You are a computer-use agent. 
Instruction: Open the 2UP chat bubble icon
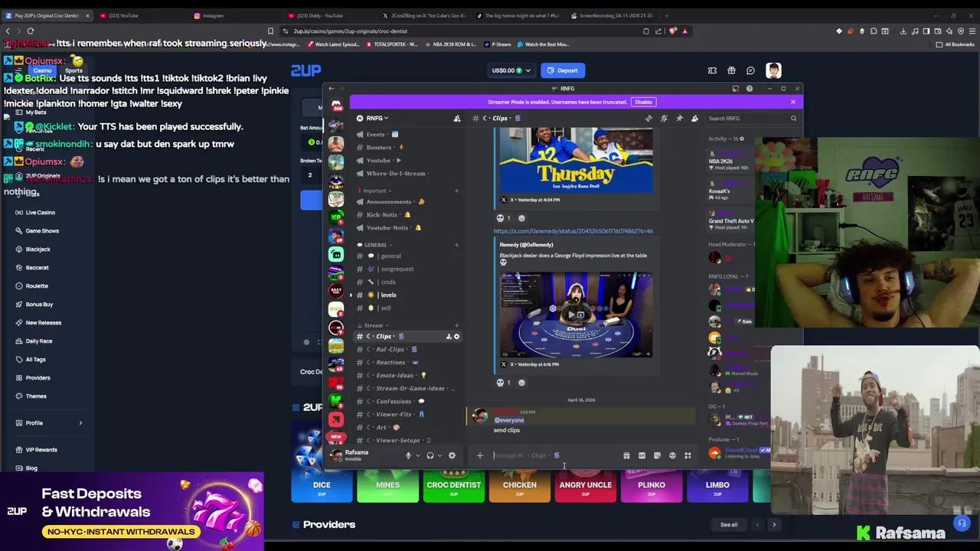(x=750, y=70)
